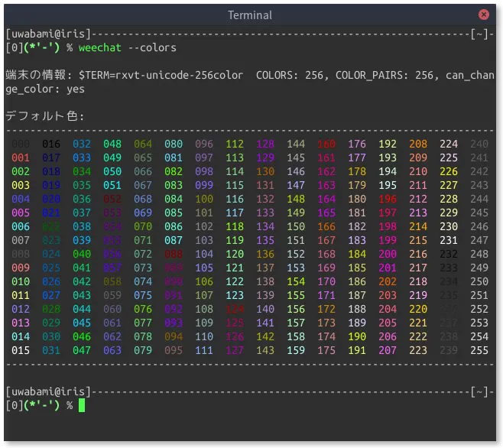Image resolution: width=503 pixels, height=448 pixels.
Task: Choose the orange color 208 entry
Action: [418, 144]
